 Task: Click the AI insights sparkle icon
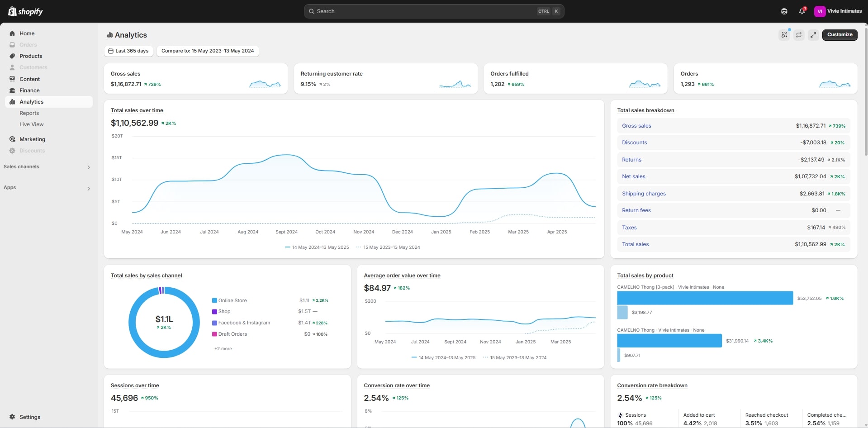coord(784,35)
